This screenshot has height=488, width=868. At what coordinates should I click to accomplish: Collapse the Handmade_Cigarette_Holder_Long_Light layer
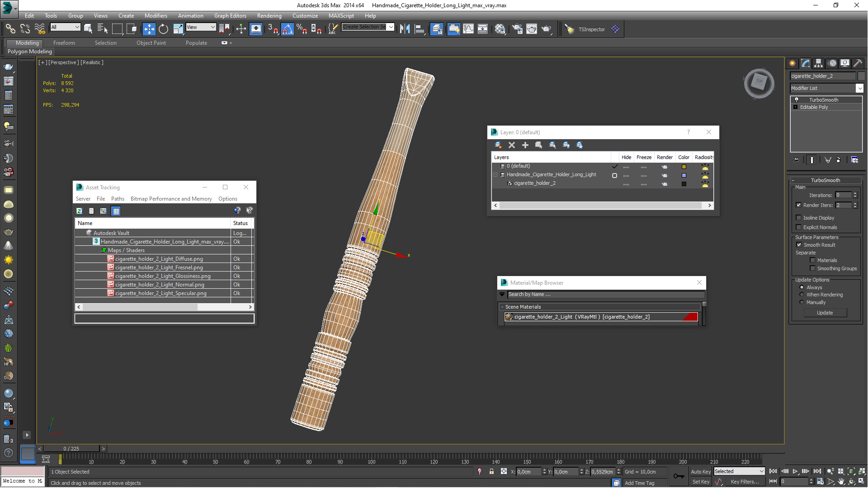click(x=495, y=175)
